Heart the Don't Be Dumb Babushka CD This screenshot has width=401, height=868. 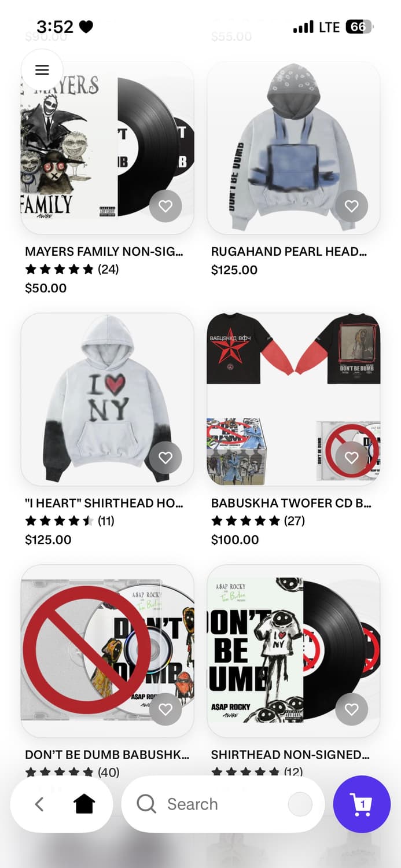click(x=165, y=709)
